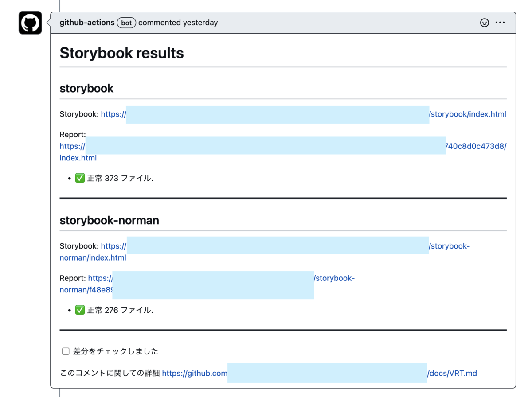Click the 'このコメントに関しての詳細' text

coord(110,374)
